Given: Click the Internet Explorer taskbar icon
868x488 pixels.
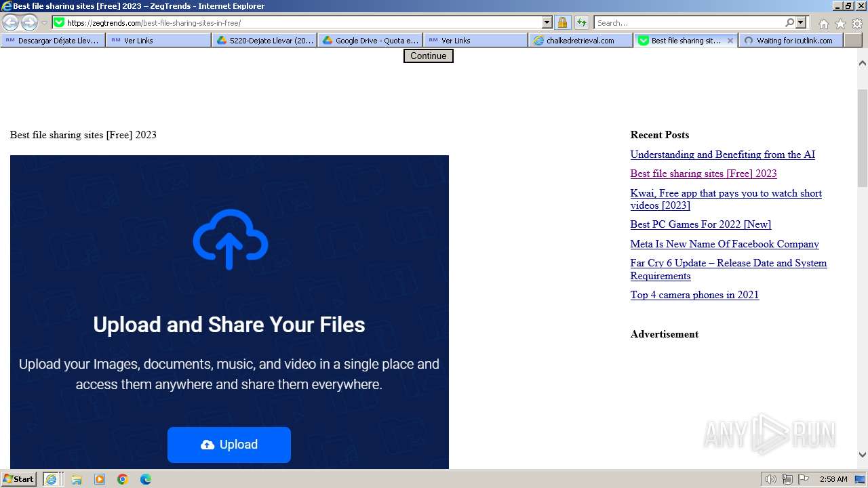Looking at the screenshot, I should coord(51,479).
